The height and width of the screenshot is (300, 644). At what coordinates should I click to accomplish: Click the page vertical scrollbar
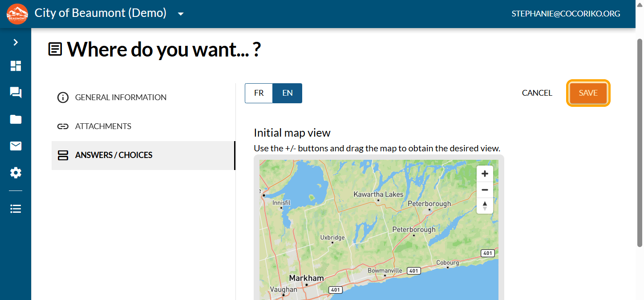click(640, 142)
